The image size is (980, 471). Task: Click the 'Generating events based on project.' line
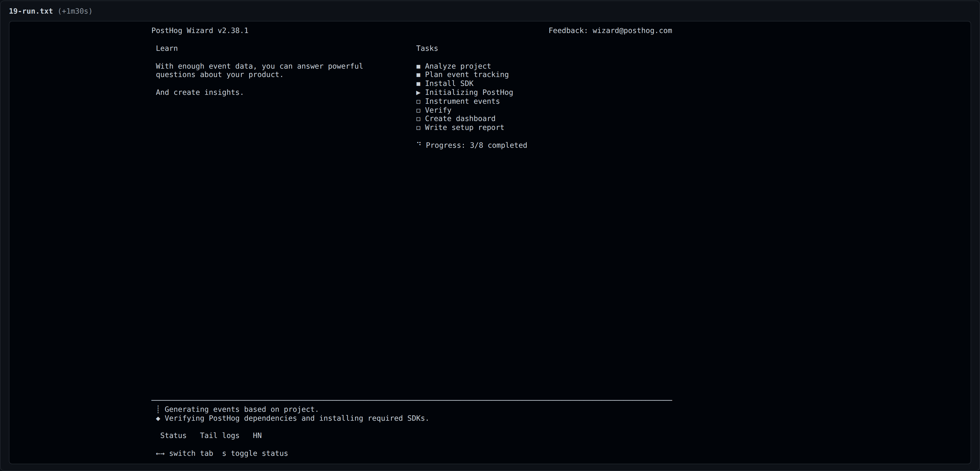click(242, 409)
